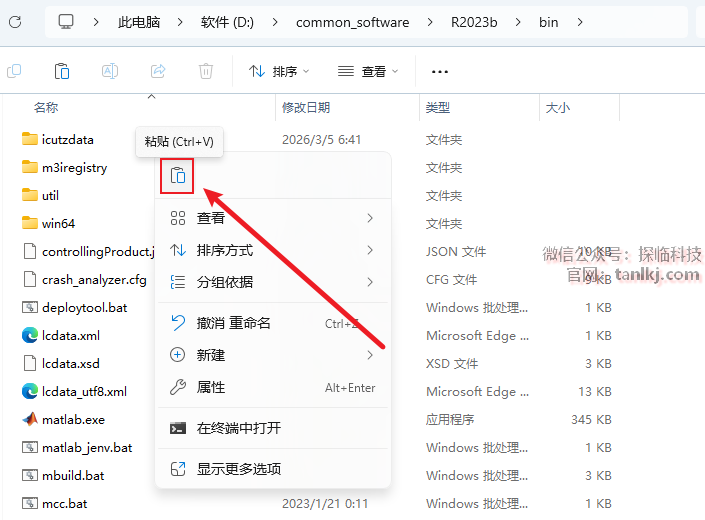
Task: Click the toolbar paste clipboard icon
Action: pos(62,71)
